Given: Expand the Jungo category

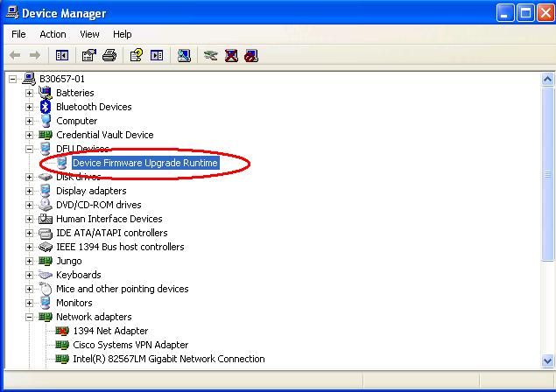Looking at the screenshot, I should pos(29,262).
